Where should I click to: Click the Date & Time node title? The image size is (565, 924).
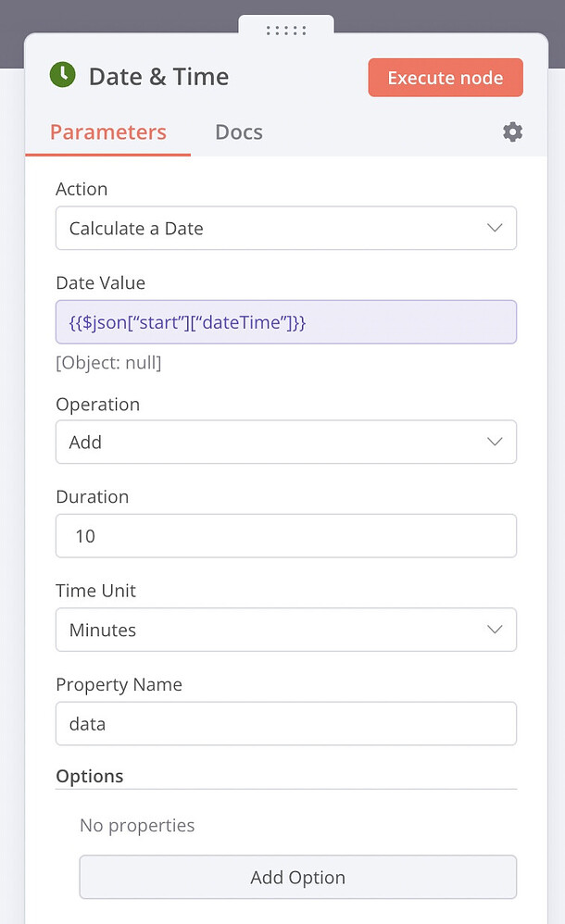(x=158, y=77)
